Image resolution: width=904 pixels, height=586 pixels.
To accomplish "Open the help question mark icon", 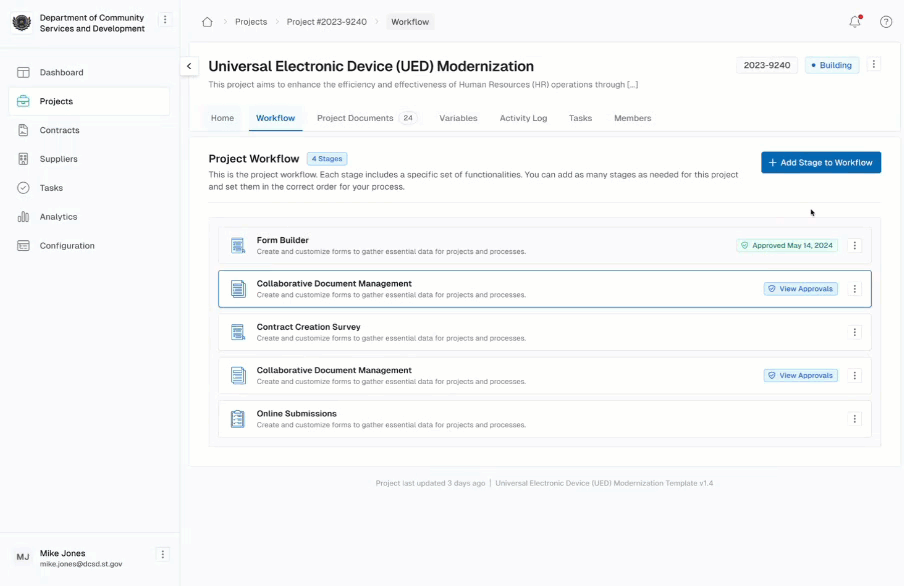I will click(886, 21).
